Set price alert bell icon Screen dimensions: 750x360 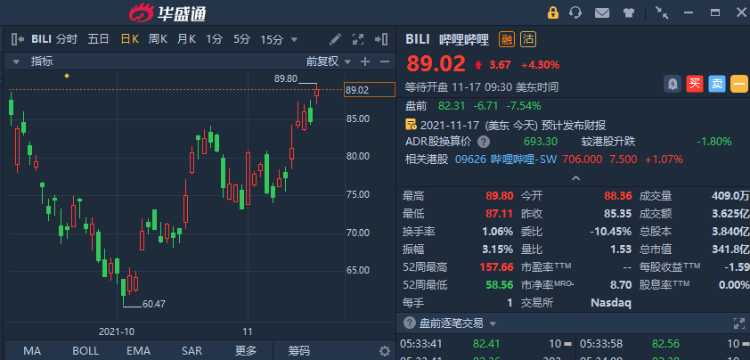click(673, 84)
